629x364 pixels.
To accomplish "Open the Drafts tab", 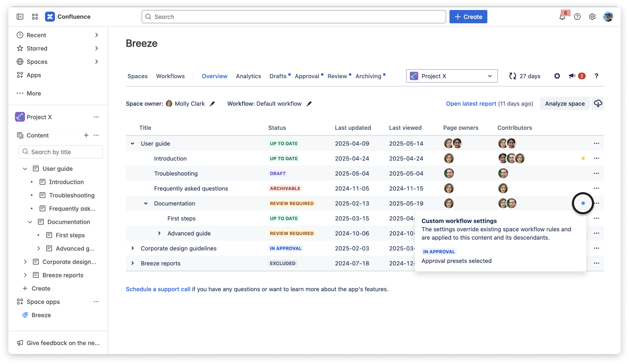I will 278,76.
